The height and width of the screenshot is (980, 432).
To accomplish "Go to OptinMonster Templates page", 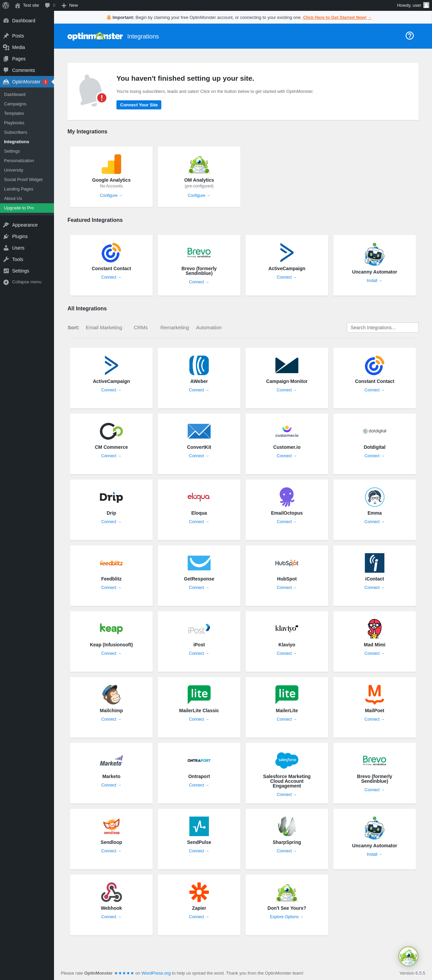I will pos(14,113).
